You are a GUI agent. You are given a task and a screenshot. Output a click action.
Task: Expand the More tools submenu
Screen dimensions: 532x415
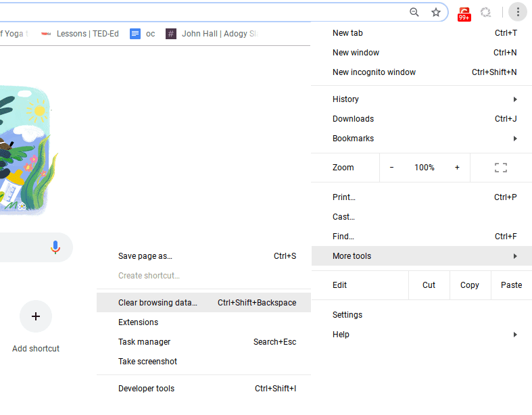[421, 256]
